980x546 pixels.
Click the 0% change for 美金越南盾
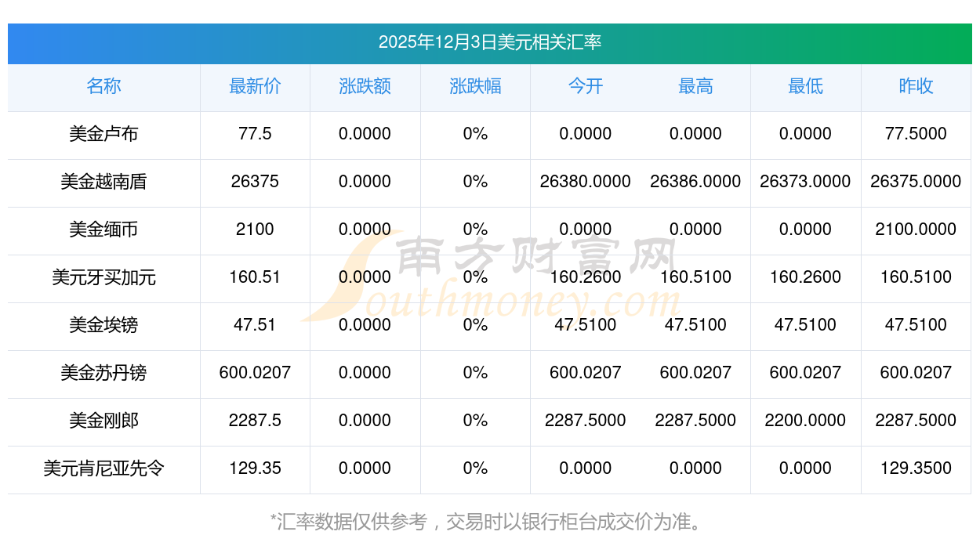[x=475, y=182]
